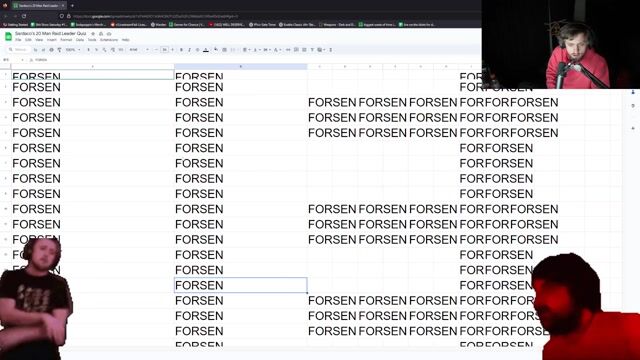Open the Arial font dropdown
The height and width of the screenshot is (360, 640).
coord(139,50)
